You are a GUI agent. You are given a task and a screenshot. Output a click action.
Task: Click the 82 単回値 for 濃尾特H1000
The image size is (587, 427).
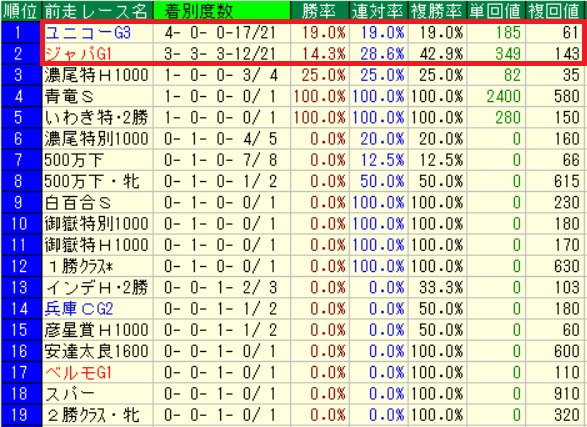click(x=512, y=75)
